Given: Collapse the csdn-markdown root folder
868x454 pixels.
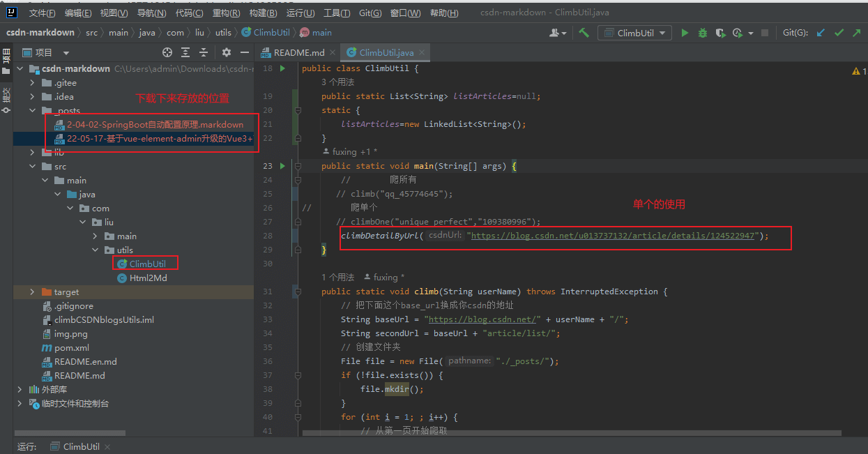Looking at the screenshot, I should pyautogui.click(x=21, y=68).
